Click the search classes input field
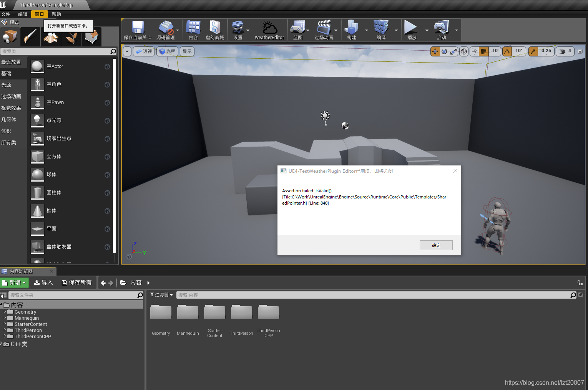This screenshot has height=390, width=588. click(x=59, y=51)
